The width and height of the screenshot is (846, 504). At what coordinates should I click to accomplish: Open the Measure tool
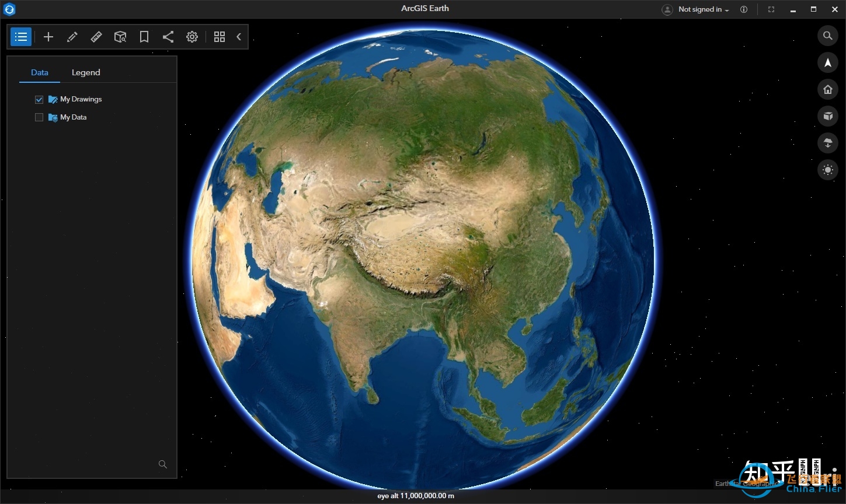pyautogui.click(x=96, y=37)
